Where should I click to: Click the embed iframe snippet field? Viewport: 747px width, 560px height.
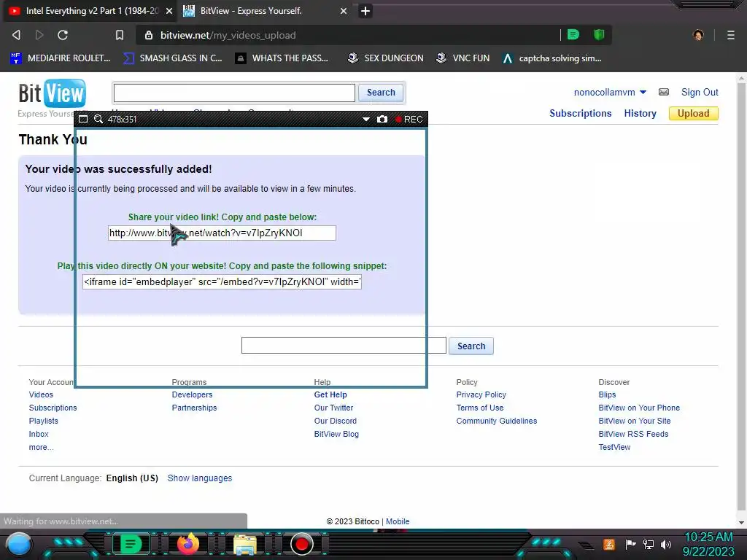(x=222, y=282)
